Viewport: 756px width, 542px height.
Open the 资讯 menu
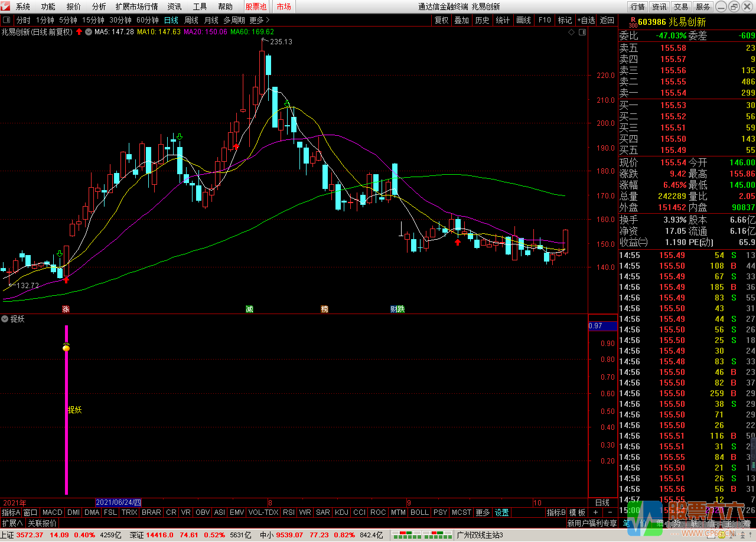174,7
